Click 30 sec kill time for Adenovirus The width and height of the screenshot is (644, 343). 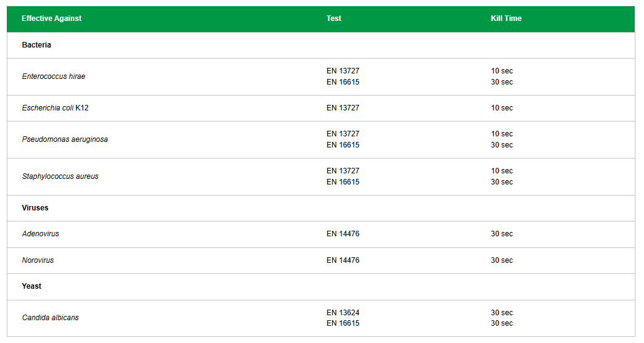click(x=502, y=234)
